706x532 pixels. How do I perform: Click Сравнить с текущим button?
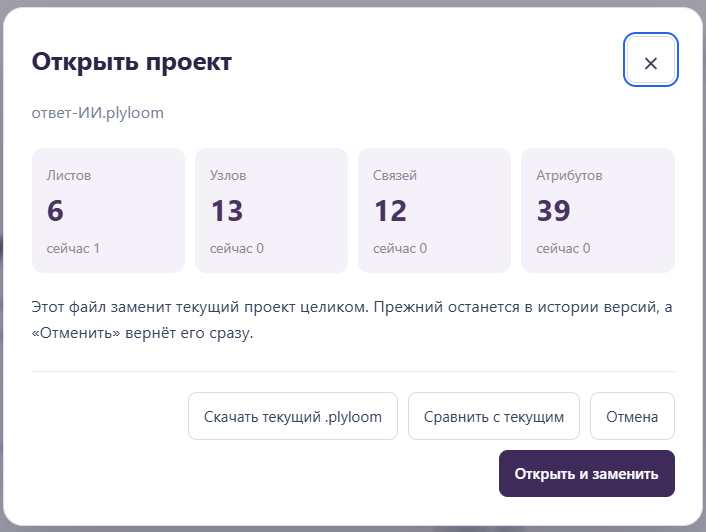click(494, 416)
